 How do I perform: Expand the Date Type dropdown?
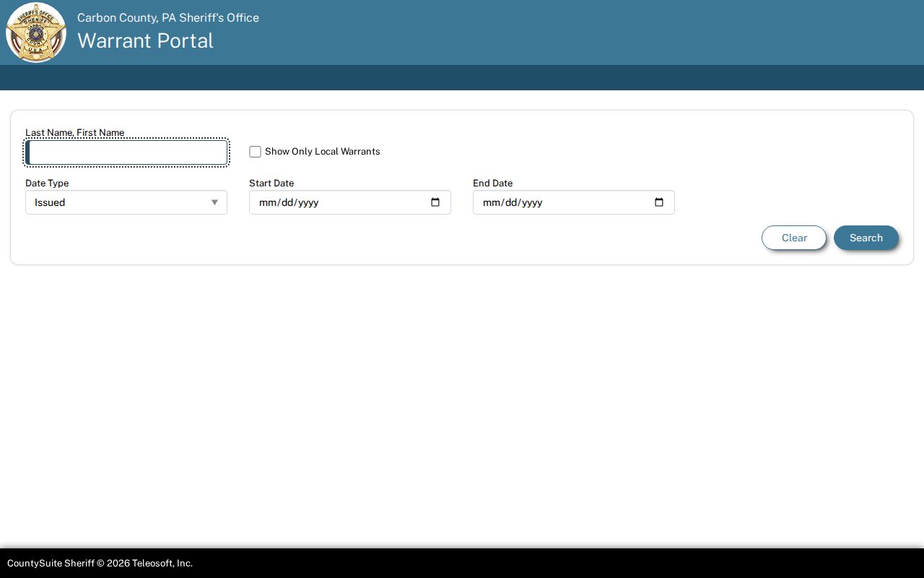(x=126, y=202)
